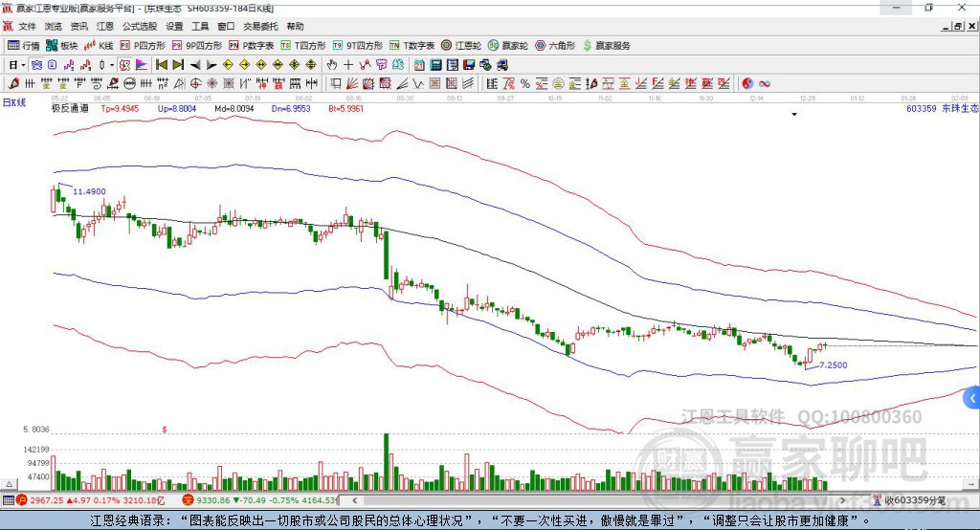980x530 pixels.
Task: Click the 11.4900 high price label
Action: tap(89, 191)
